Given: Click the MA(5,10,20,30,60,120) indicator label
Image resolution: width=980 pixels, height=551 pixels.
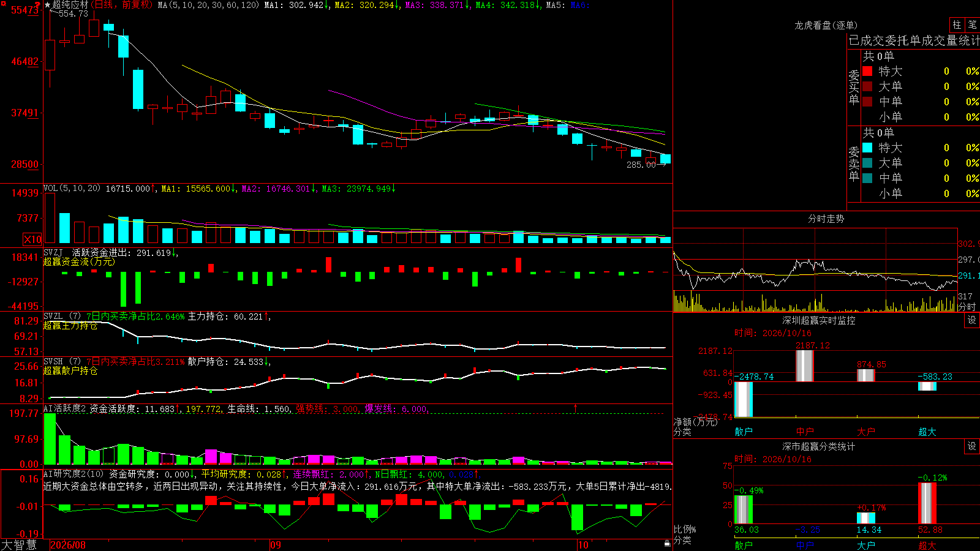Looking at the screenshot, I should (208, 5).
